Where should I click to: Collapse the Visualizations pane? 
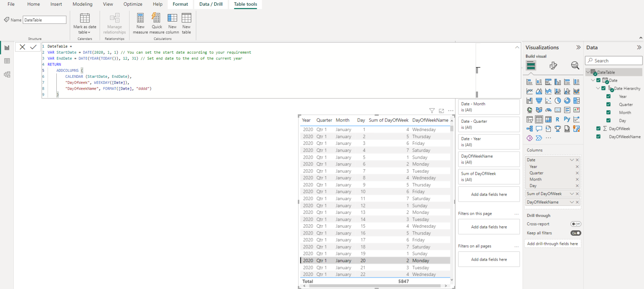pos(578,47)
